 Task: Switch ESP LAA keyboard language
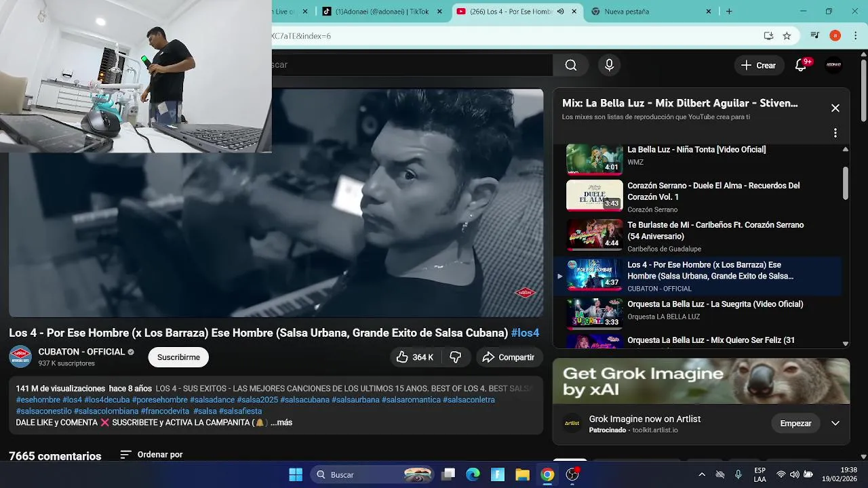pyautogui.click(x=760, y=474)
